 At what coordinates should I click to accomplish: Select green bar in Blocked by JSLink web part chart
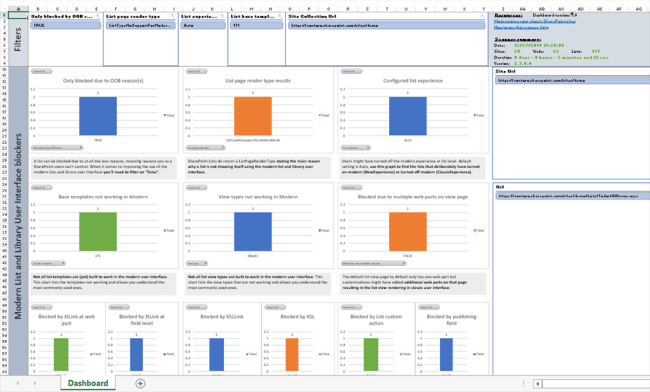[61, 354]
